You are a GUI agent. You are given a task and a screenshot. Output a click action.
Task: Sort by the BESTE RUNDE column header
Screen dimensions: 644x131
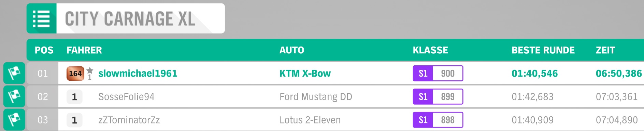(x=543, y=50)
